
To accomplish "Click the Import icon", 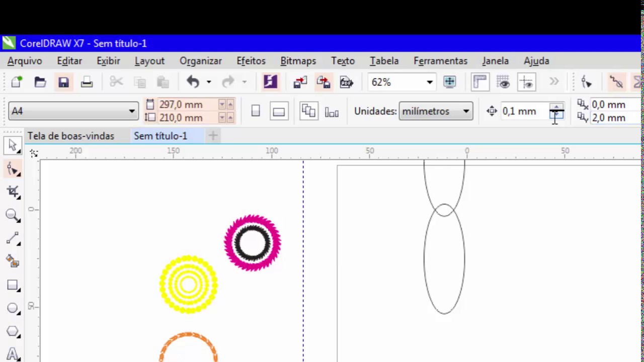I will 300,82.
